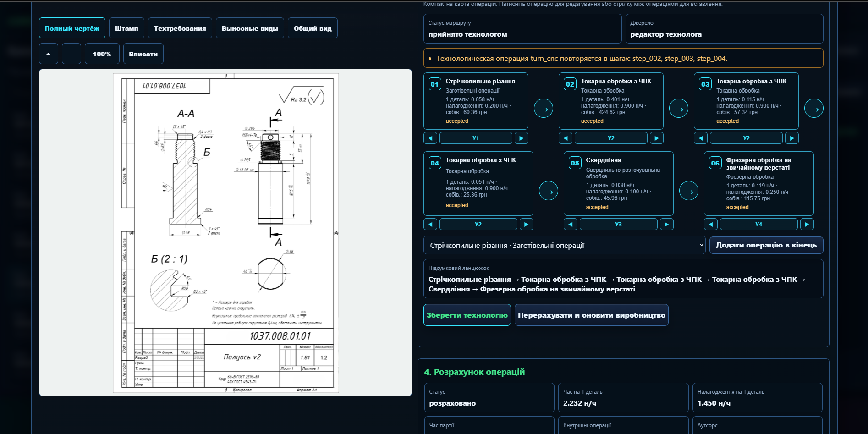
Task: Click the turn_cnc repeated operation warning
Action: click(623, 58)
